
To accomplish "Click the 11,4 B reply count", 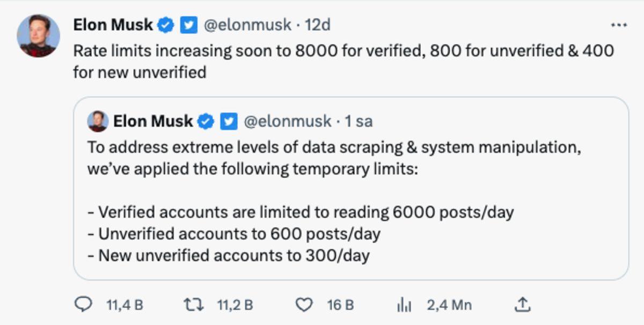I will (124, 304).
